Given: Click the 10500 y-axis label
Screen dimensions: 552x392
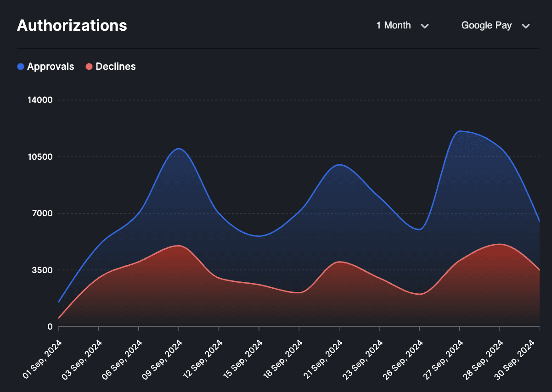Looking at the screenshot, I should pos(40,157).
